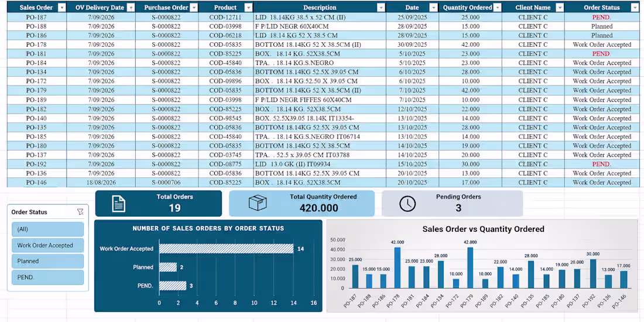
Task: Click the clock icon in Pending Orders card
Action: (407, 203)
